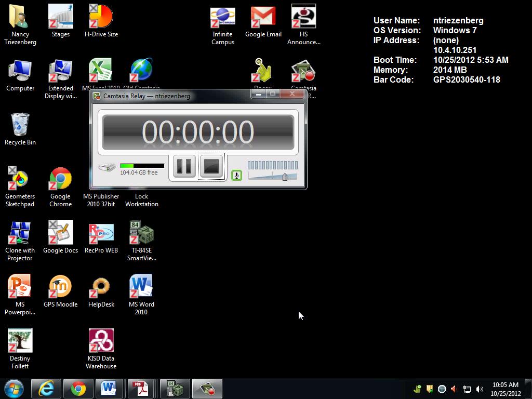The image size is (532, 399).
Task: Click the speaker volume tray icon
Action: (480, 389)
